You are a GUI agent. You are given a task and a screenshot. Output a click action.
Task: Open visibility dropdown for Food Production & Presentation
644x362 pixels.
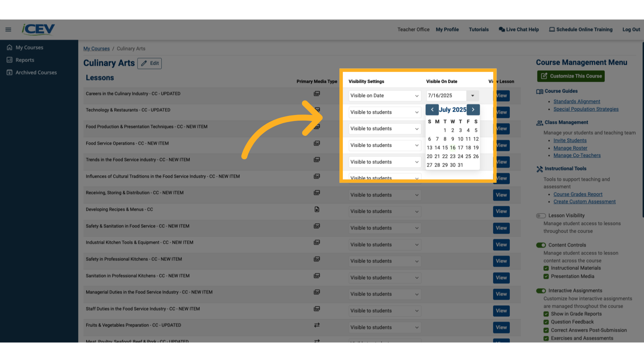click(x=385, y=129)
